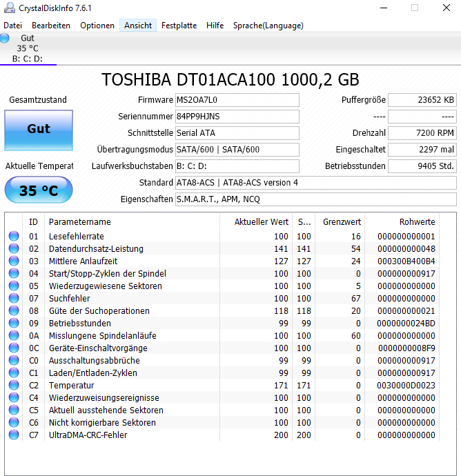Click the Suchfehler parameter name

(70, 299)
